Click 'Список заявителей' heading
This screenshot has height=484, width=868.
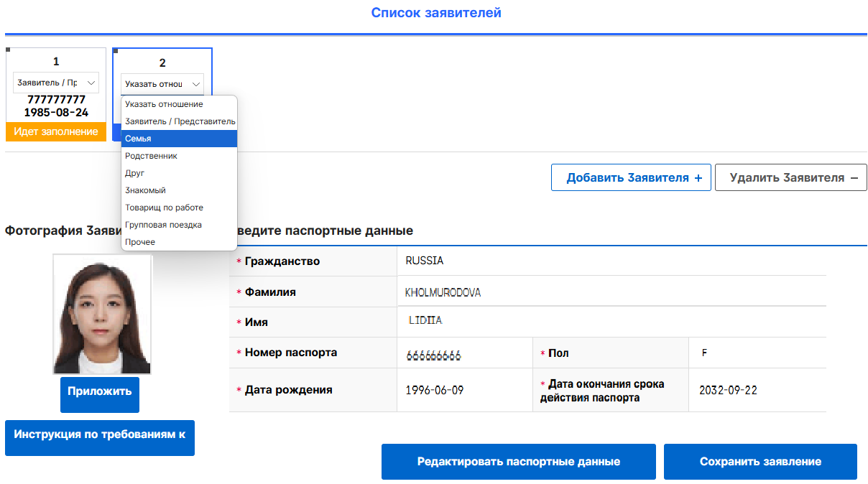click(436, 12)
